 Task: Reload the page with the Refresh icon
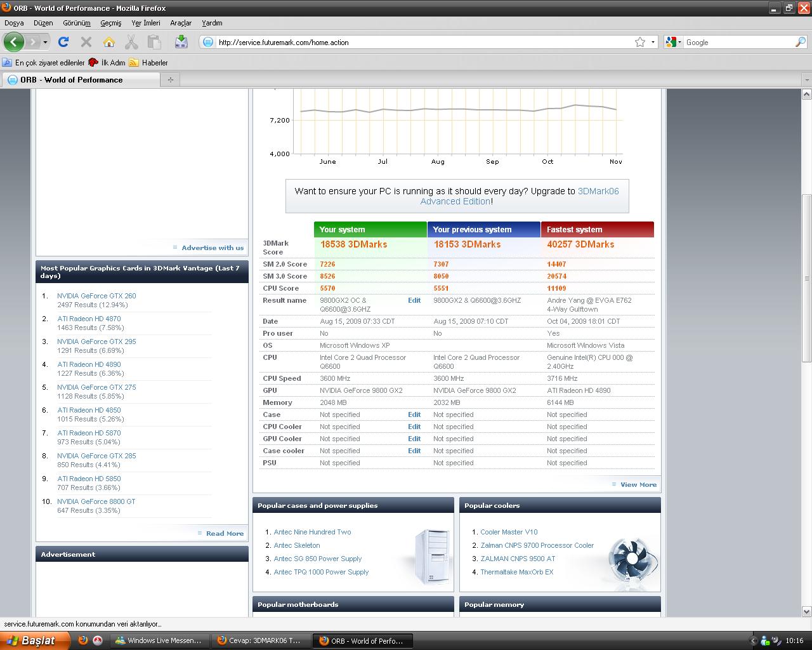pyautogui.click(x=63, y=42)
